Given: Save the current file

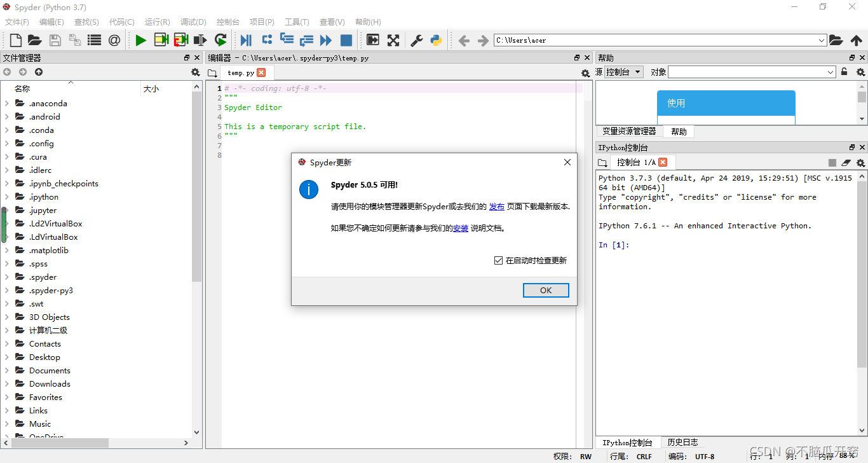Looking at the screenshot, I should click(55, 40).
